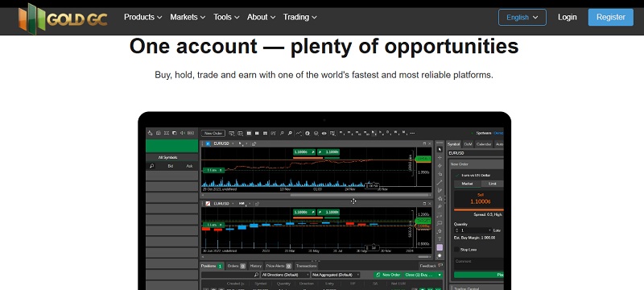Open the Tools dropdown menu
This screenshot has height=290, width=644.
click(x=226, y=17)
